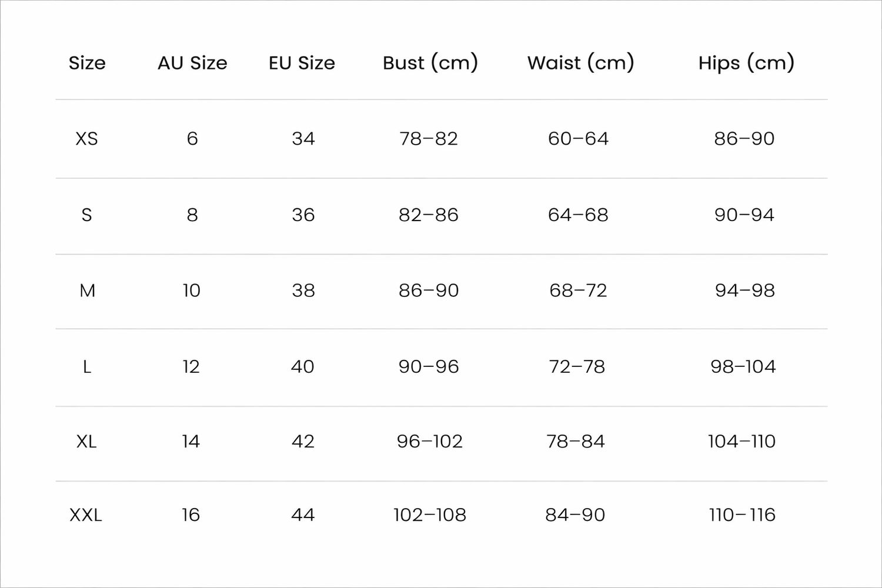Click the Bust (cm) column header
The width and height of the screenshot is (882, 588).
(x=430, y=63)
